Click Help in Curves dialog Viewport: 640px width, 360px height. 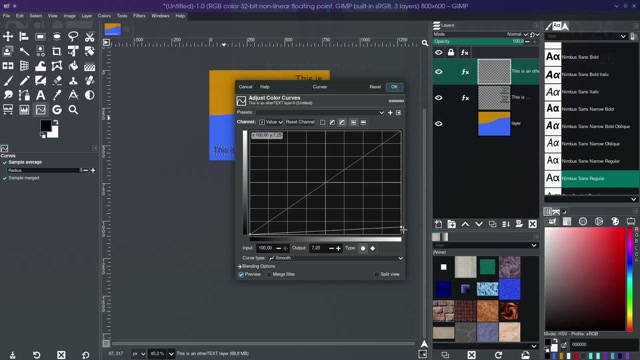tap(265, 87)
